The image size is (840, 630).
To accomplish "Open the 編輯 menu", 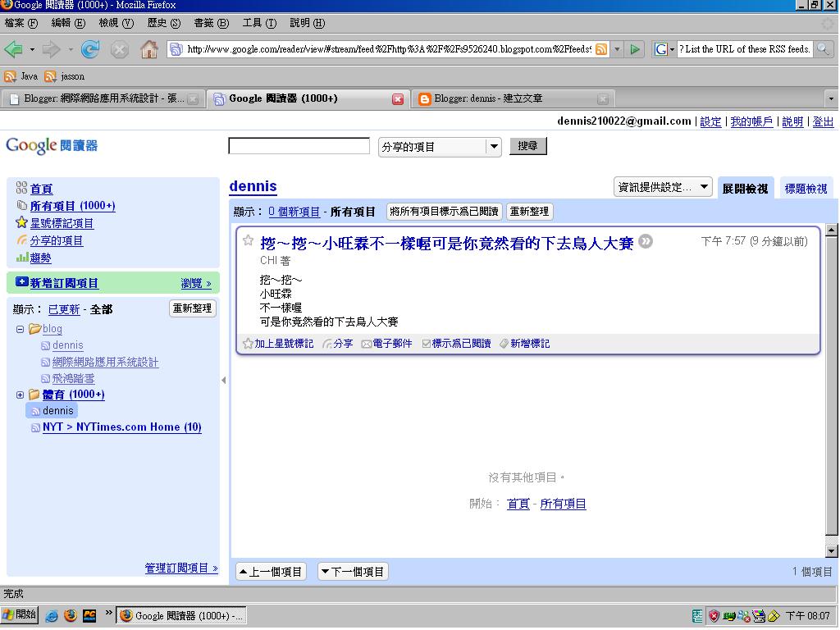I will pyautogui.click(x=69, y=23).
